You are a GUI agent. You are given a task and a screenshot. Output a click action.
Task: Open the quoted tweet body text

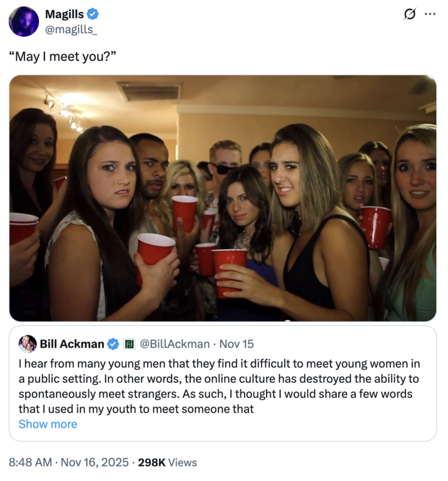tap(219, 387)
